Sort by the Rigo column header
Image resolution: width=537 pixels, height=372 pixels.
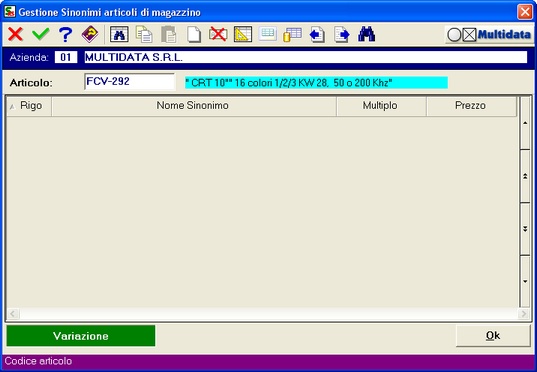[29, 106]
